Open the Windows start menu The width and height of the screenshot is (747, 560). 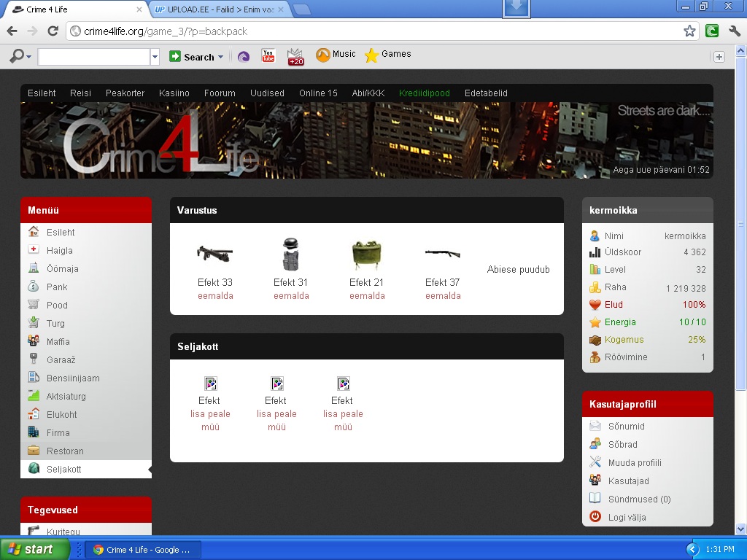34,549
